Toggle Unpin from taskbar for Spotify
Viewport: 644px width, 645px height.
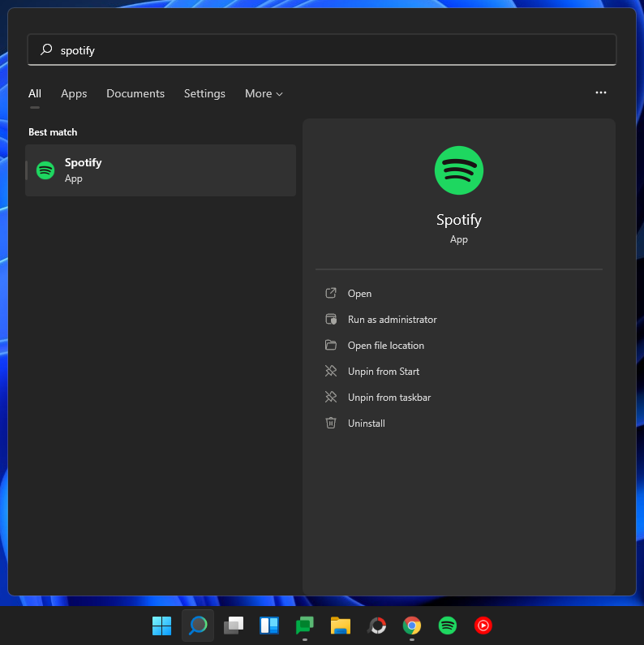tap(389, 398)
